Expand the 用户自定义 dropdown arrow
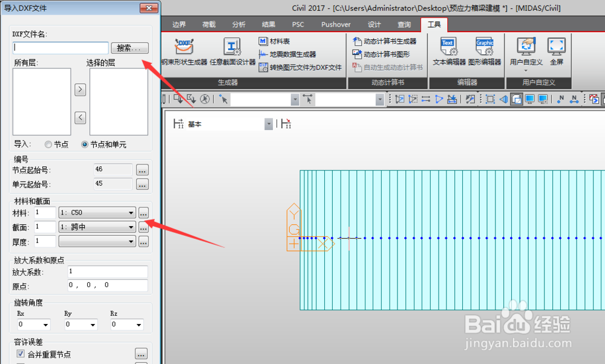605x364 pixels. (x=526, y=71)
